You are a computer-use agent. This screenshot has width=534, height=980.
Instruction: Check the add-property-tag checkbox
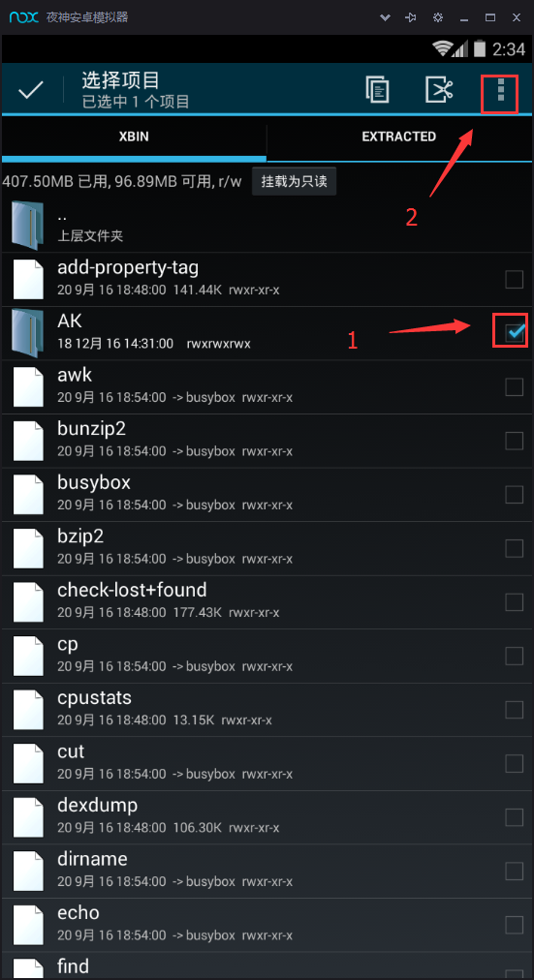pyautogui.click(x=514, y=279)
